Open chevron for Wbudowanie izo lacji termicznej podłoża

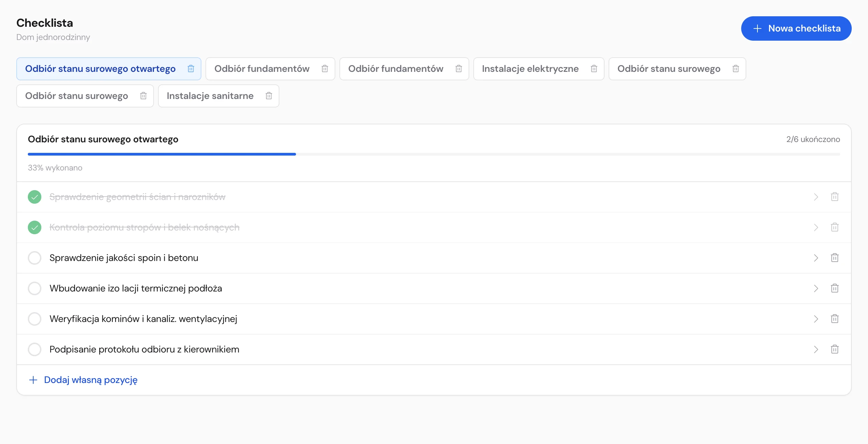tap(816, 288)
